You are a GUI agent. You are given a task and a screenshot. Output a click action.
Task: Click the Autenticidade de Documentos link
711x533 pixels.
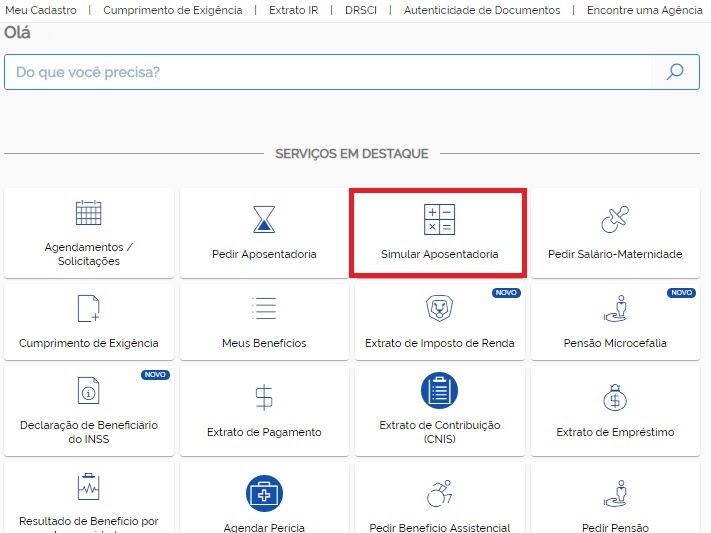coord(481,10)
